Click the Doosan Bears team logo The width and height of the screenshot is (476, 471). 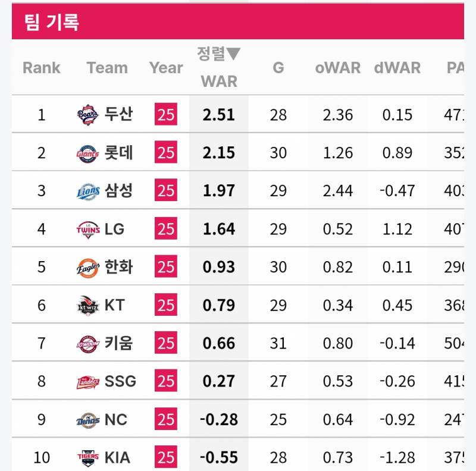[88, 114]
